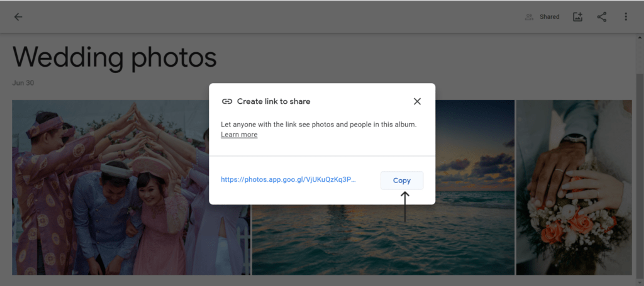Screen dimensions: 644x286
Task: Click the 'Let anyone with the link' description
Action: click(318, 125)
